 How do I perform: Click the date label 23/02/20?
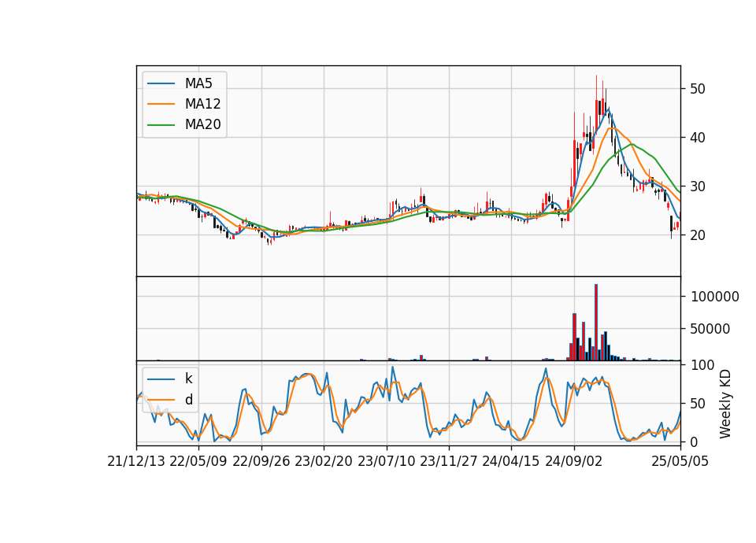click(324, 461)
